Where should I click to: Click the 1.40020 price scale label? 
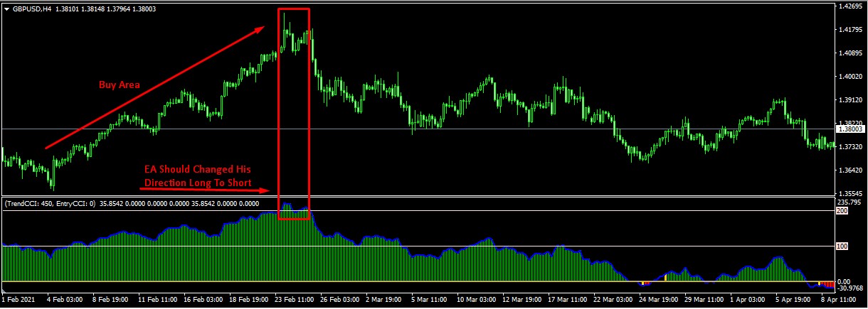(x=849, y=77)
